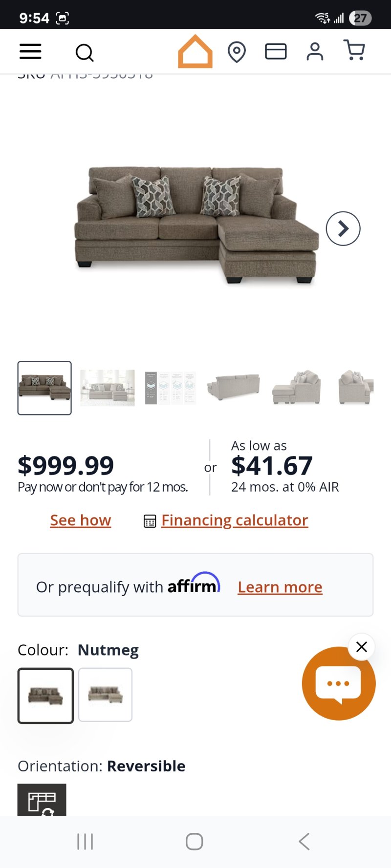View the cushion layers diagram thumbnail
Image resolution: width=391 pixels, height=868 pixels.
tap(170, 388)
